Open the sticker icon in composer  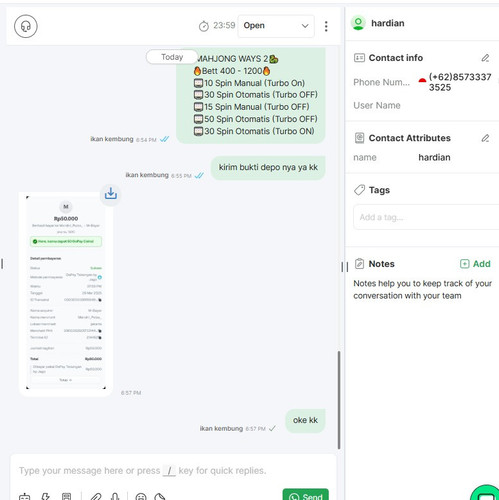(x=160, y=497)
